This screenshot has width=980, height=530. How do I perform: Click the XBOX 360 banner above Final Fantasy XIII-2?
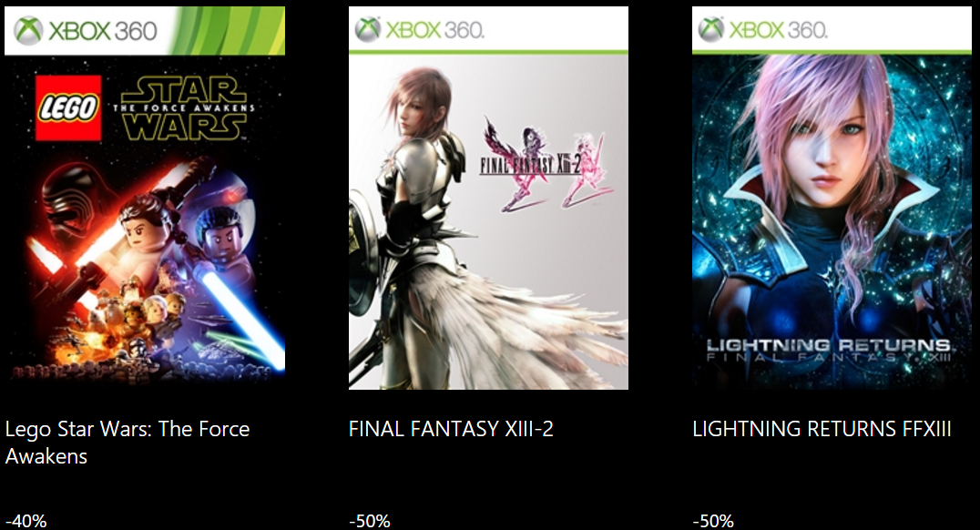[x=488, y=30]
